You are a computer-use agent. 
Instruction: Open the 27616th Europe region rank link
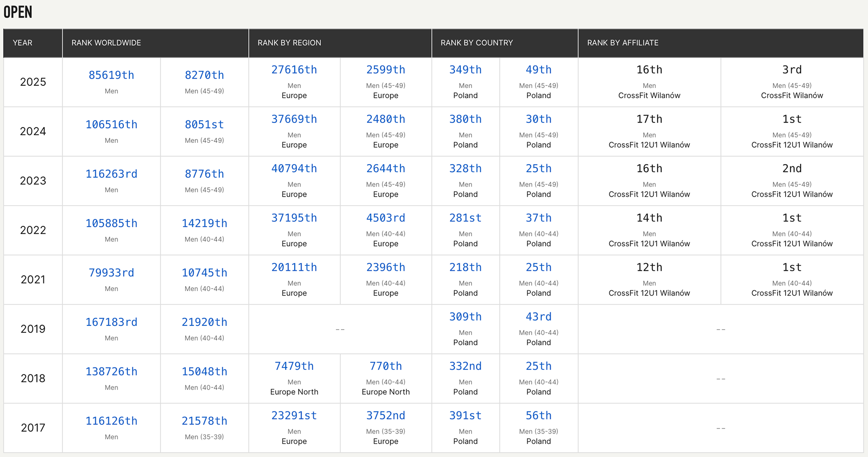click(x=294, y=70)
